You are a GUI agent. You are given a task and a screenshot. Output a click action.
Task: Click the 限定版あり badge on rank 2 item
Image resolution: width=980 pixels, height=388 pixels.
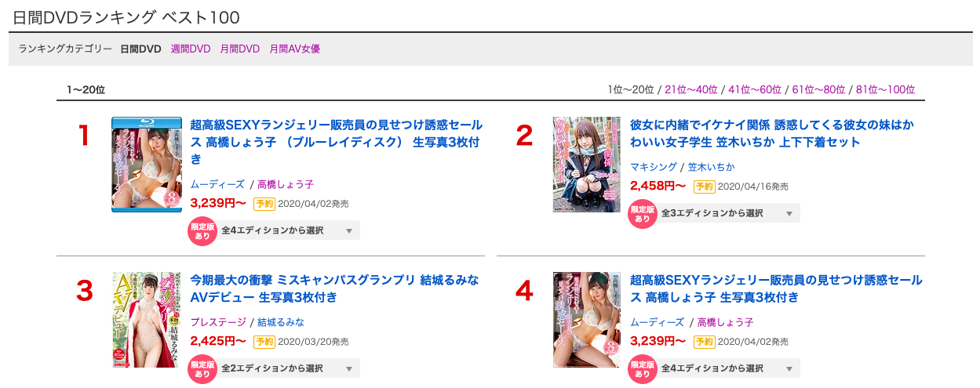coord(643,213)
